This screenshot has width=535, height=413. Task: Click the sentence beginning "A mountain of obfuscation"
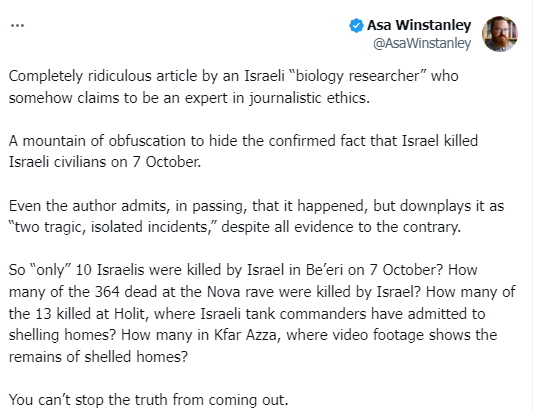click(243, 151)
